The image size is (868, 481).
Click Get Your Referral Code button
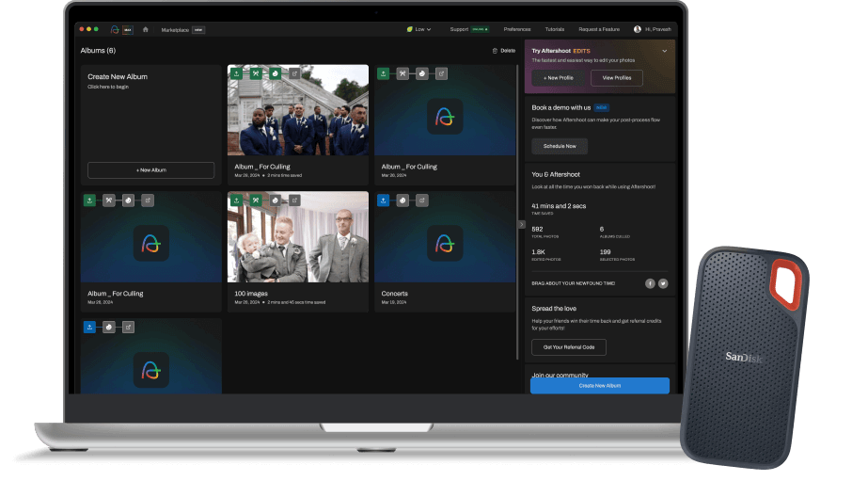569,347
